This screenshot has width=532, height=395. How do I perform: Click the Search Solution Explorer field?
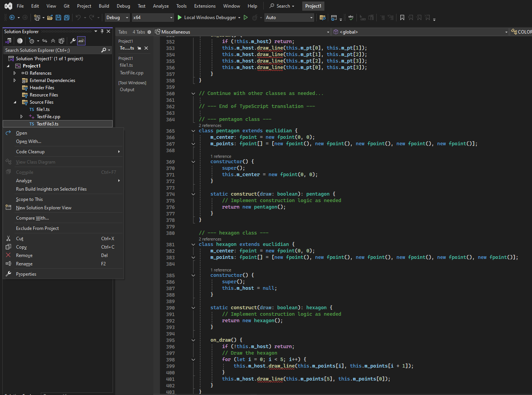point(52,50)
